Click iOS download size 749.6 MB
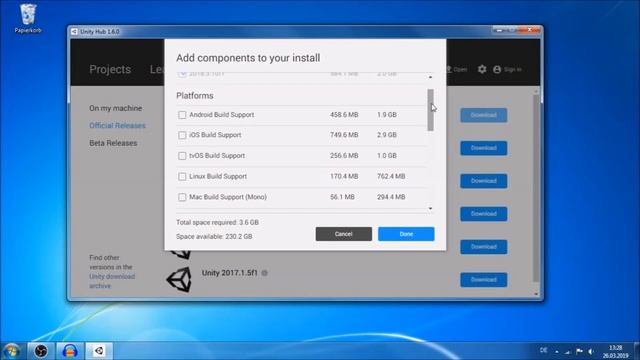 pos(344,135)
